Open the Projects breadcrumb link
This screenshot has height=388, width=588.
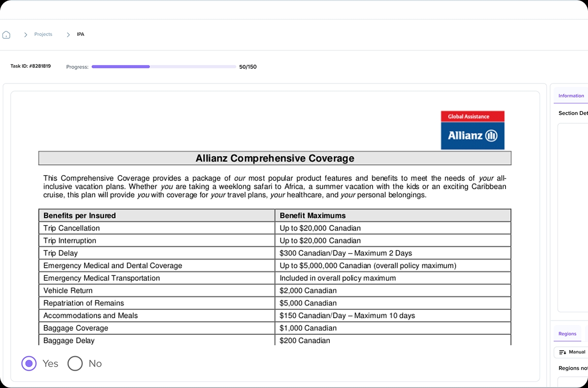(43, 34)
